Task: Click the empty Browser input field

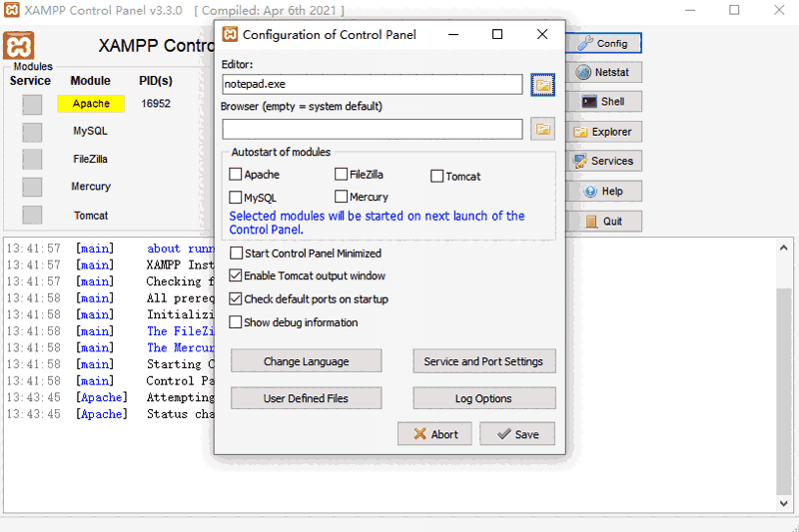Action: click(373, 129)
